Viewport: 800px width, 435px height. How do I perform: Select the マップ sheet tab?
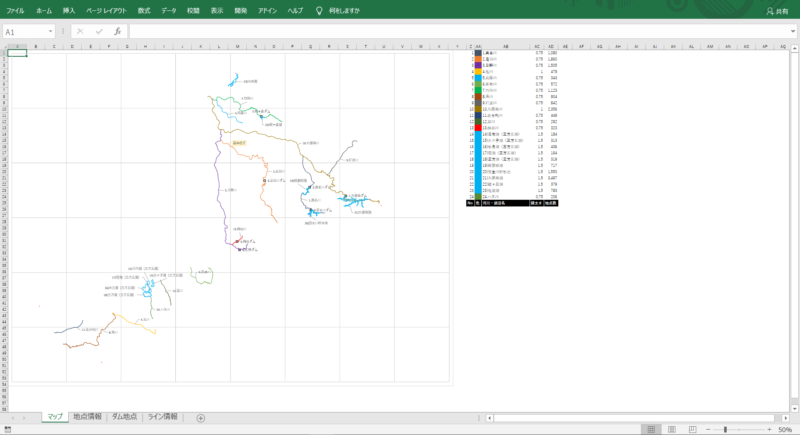coord(55,417)
